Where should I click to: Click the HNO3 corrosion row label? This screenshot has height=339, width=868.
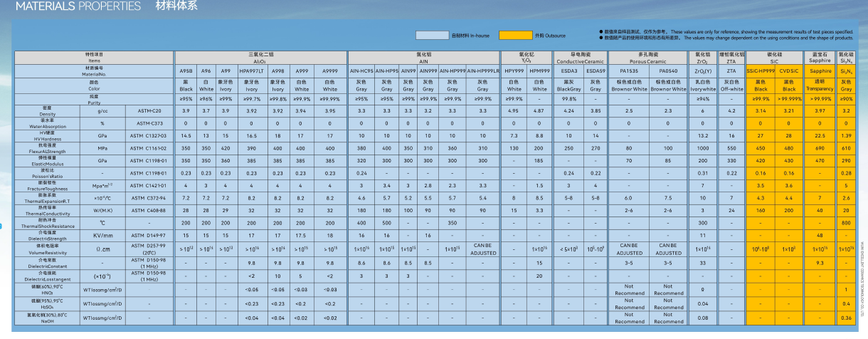pos(47,289)
